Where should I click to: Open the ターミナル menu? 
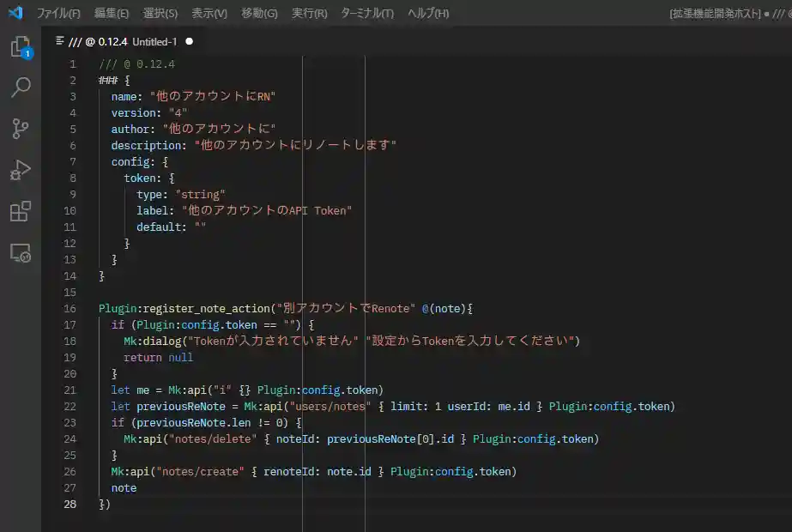[366, 13]
